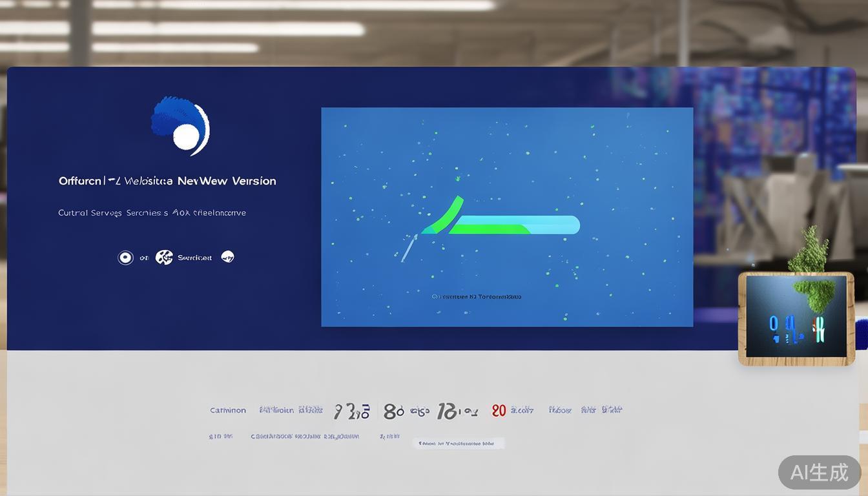Click the cyan progress bar in the blue panel
The height and width of the screenshot is (496, 868).
[552, 224]
